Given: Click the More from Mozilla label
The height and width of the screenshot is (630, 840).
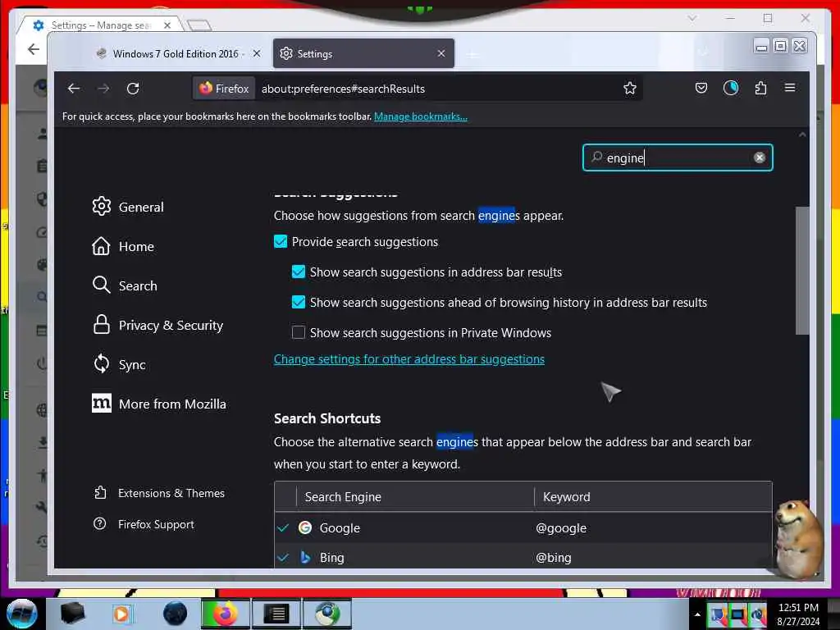Looking at the screenshot, I should [x=172, y=404].
